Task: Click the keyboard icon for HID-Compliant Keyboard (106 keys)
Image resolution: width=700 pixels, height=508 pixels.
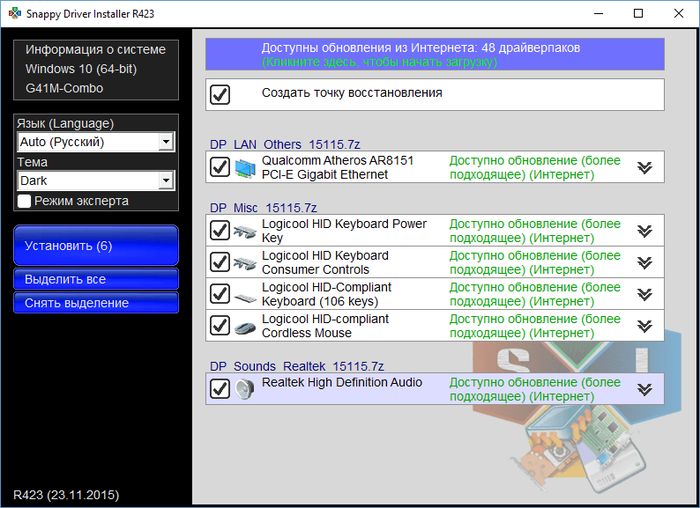Action: (x=245, y=295)
